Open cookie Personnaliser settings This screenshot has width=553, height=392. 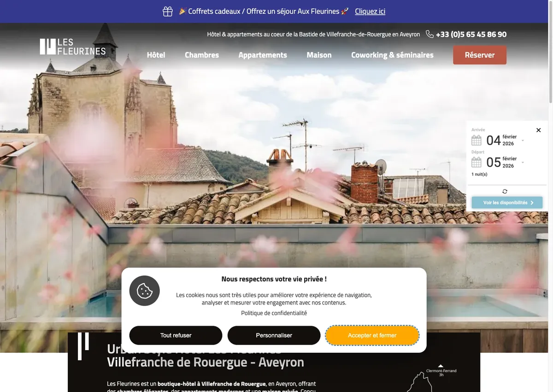[274, 335]
